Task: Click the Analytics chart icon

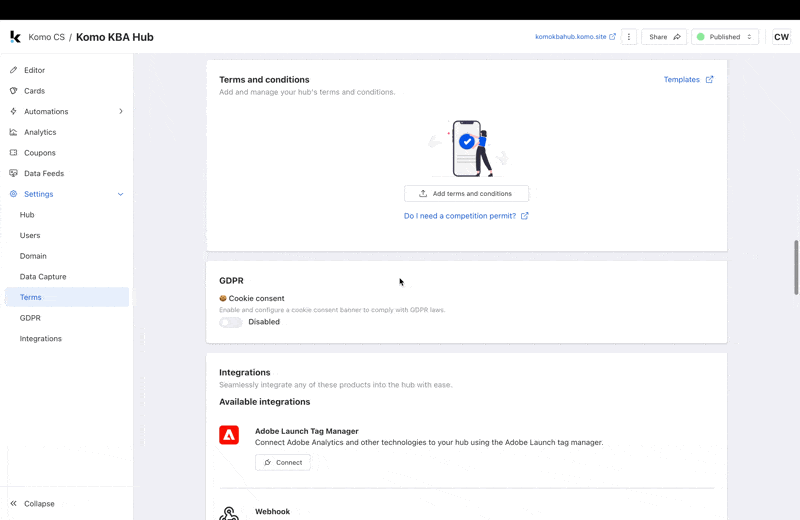Action: [14, 132]
